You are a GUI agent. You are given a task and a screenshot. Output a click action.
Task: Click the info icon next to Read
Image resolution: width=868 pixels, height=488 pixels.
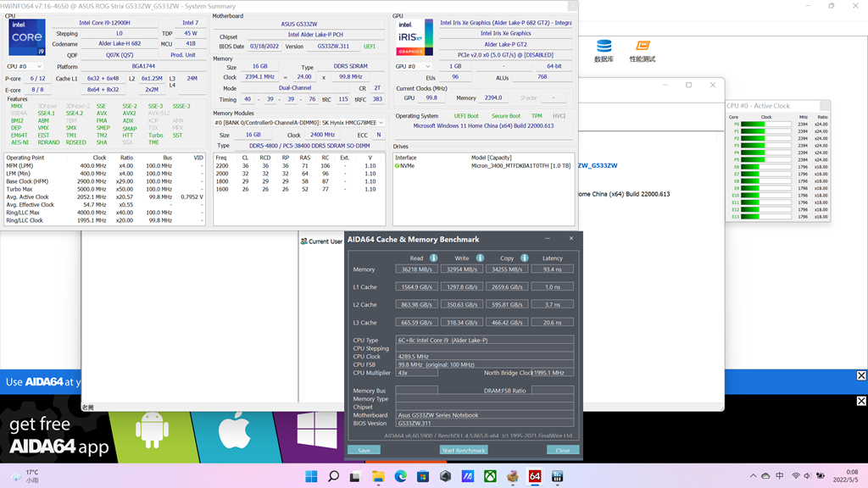point(433,258)
